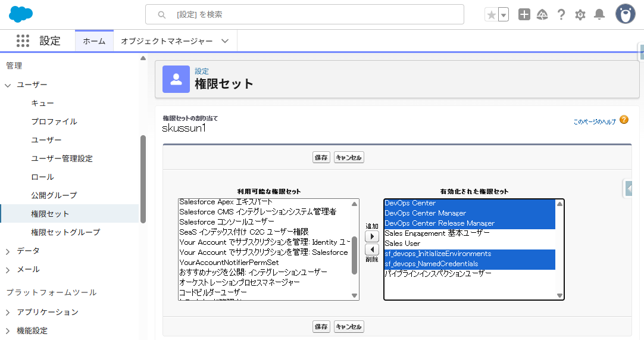This screenshot has width=644, height=340.
Task: Open the help question mark icon
Action: pyautogui.click(x=561, y=15)
